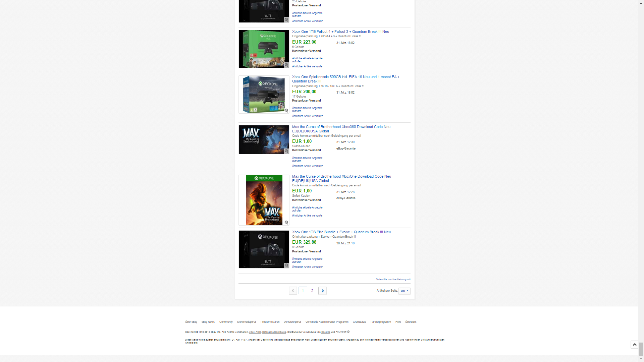Open Xbox One 1TB Fallout 4 listing title

click(340, 32)
